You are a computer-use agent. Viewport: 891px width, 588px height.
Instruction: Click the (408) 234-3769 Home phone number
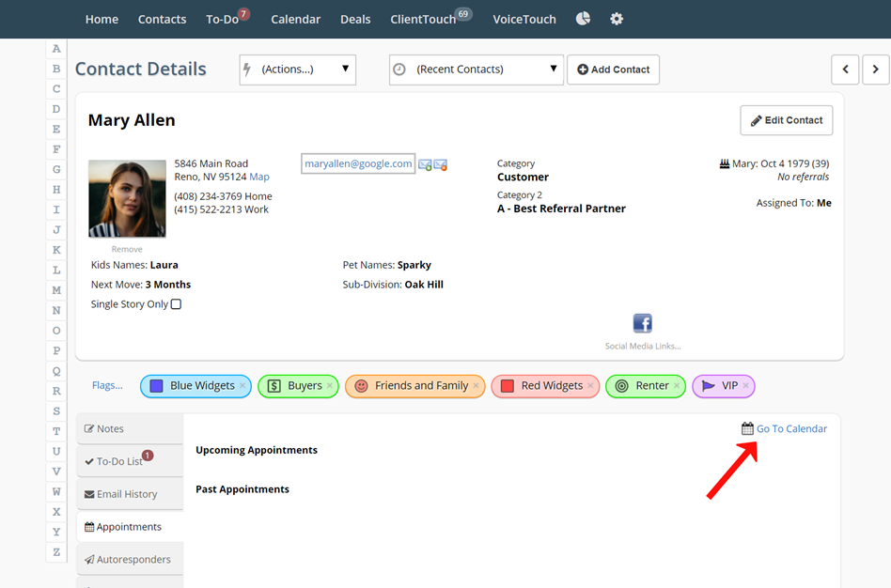click(x=223, y=196)
